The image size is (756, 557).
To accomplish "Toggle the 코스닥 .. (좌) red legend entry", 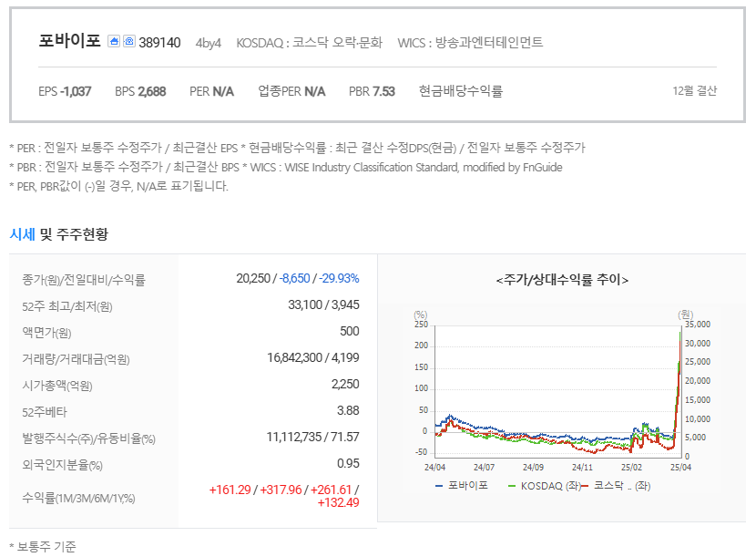I will point(616,486).
